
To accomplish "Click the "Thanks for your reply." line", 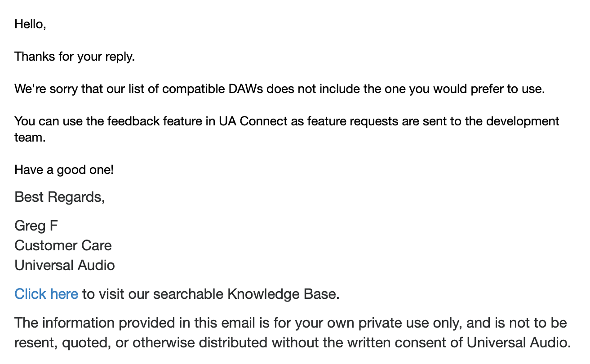I will click(x=75, y=57).
